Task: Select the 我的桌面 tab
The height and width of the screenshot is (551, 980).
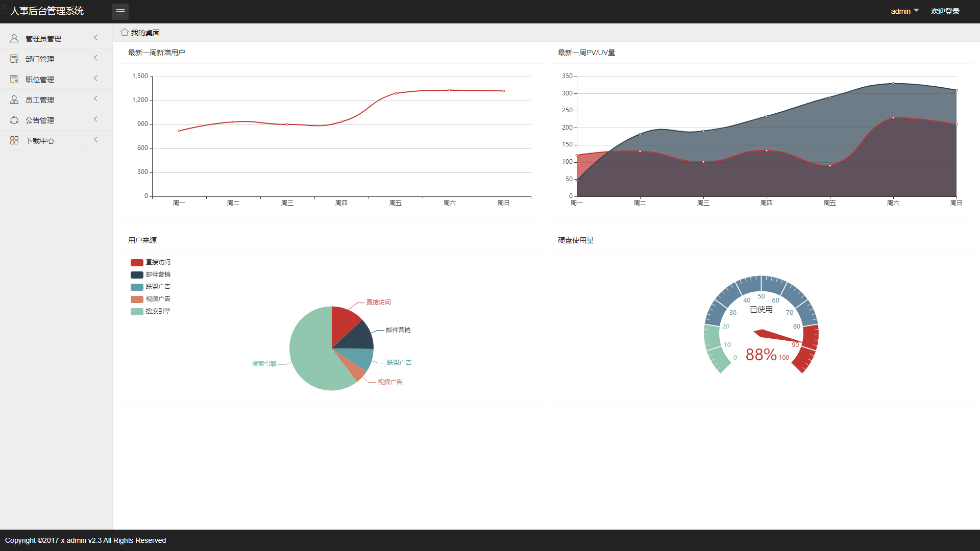Action: pos(145,33)
